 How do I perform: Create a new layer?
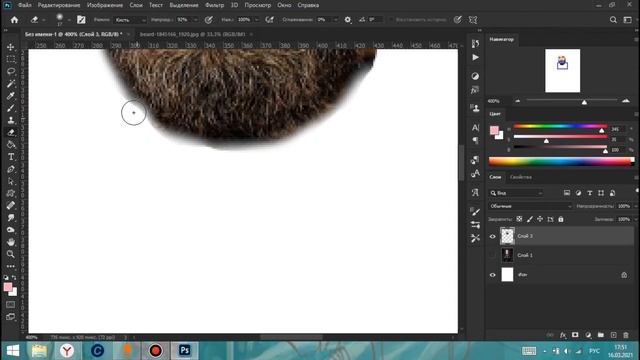[x=613, y=335]
